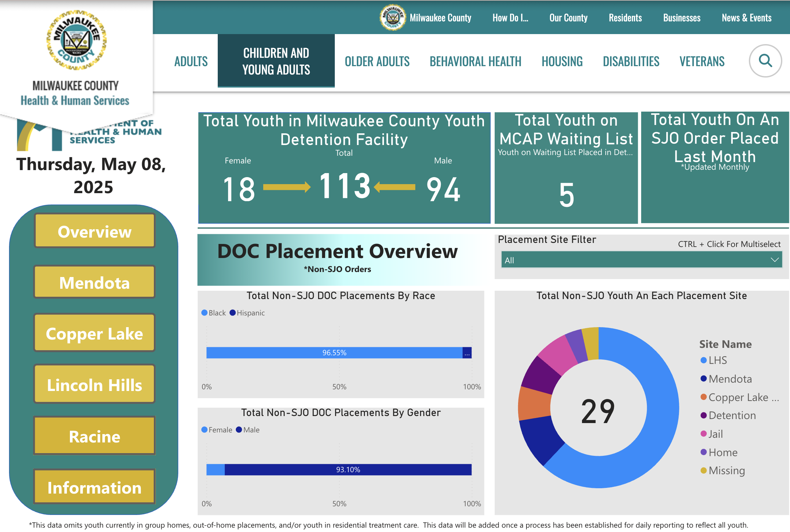Image resolution: width=790 pixels, height=532 pixels.
Task: Click the 93.10% Male bar segment
Action: pos(348,470)
